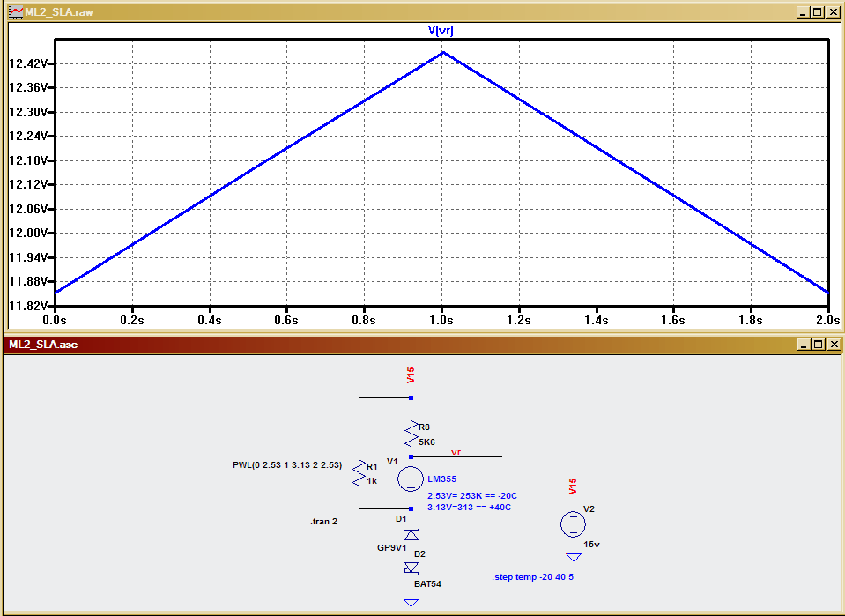Click the GP9V1 diode value
The width and height of the screenshot is (845, 616).
tap(392, 548)
